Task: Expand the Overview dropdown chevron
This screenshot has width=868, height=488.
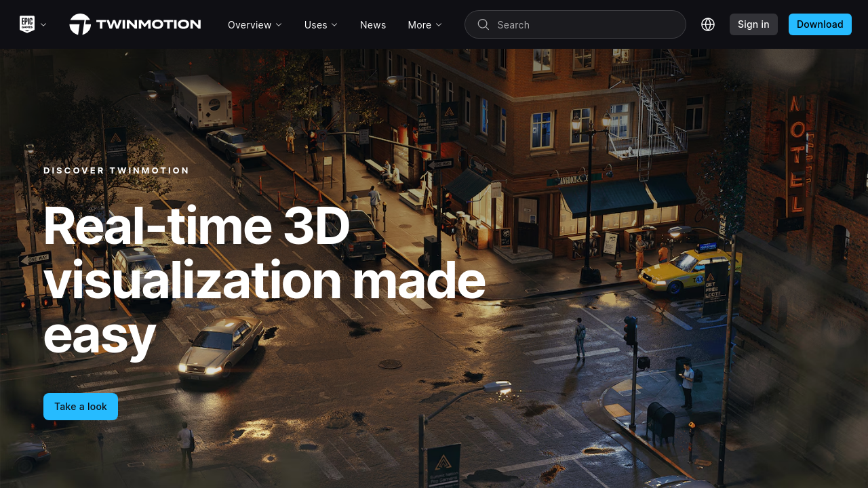Action: coord(278,25)
